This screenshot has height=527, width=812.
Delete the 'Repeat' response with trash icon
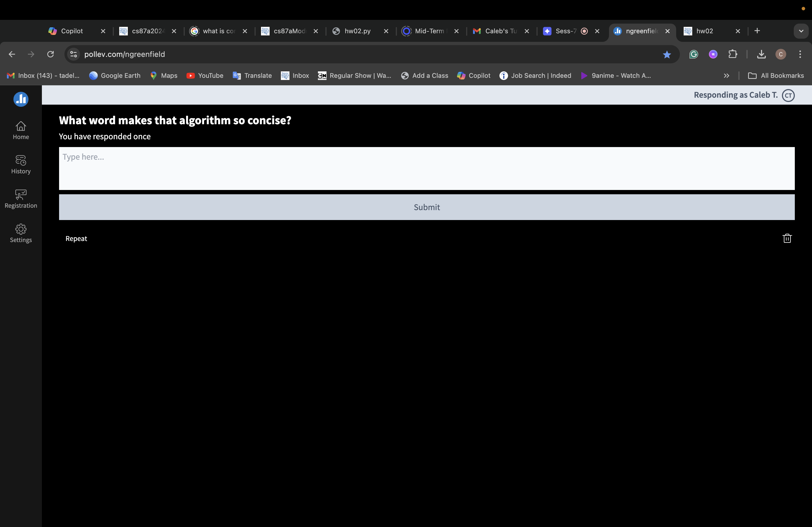tap(787, 238)
